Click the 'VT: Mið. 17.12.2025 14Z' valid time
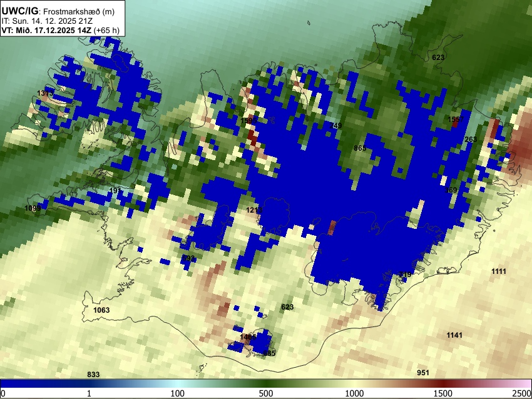The height and width of the screenshot is (399, 532). (x=46, y=31)
